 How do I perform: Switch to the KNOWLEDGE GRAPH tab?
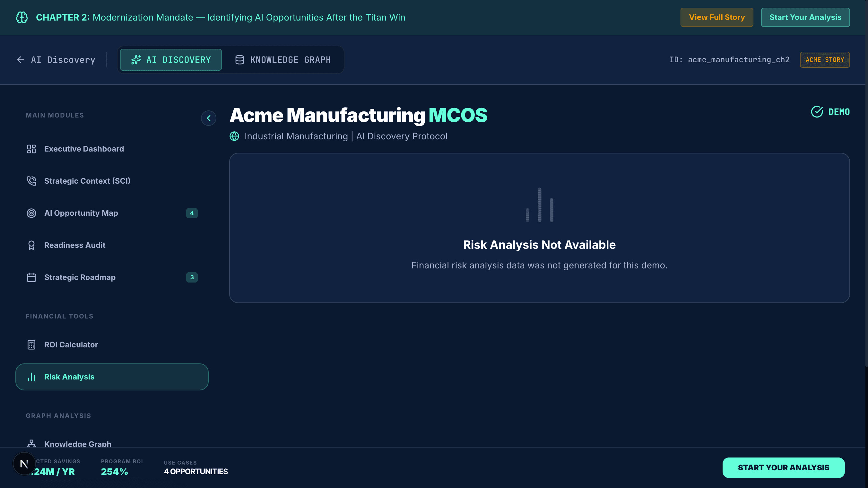283,60
